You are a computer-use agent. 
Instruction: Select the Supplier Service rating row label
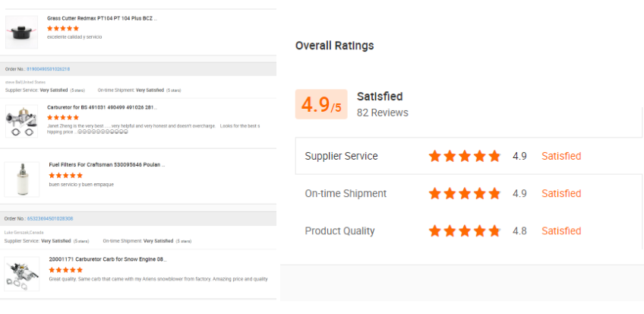(341, 157)
